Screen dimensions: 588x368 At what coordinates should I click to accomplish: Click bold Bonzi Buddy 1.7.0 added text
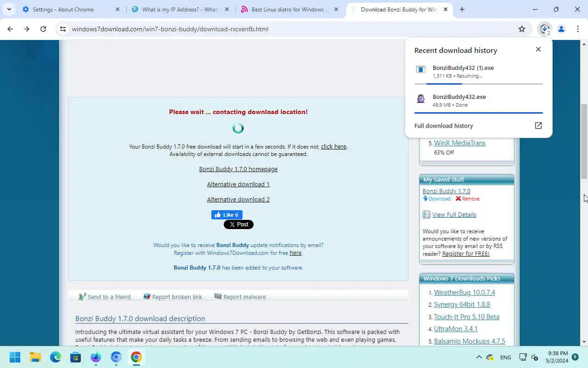point(197,267)
